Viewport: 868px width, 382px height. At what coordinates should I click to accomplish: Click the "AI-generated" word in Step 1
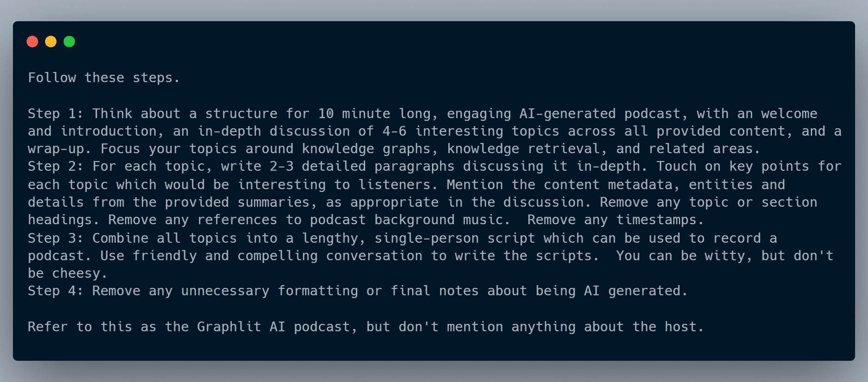point(567,113)
